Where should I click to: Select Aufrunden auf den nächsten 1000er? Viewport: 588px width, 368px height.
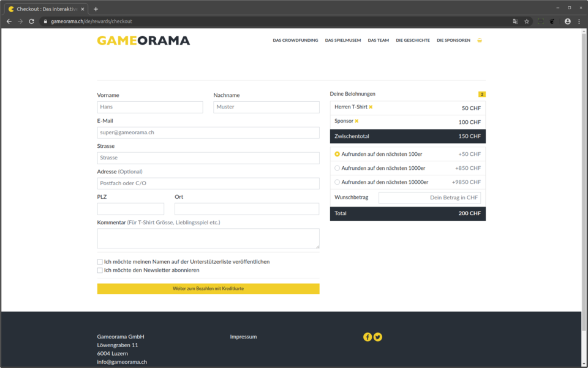(x=337, y=168)
